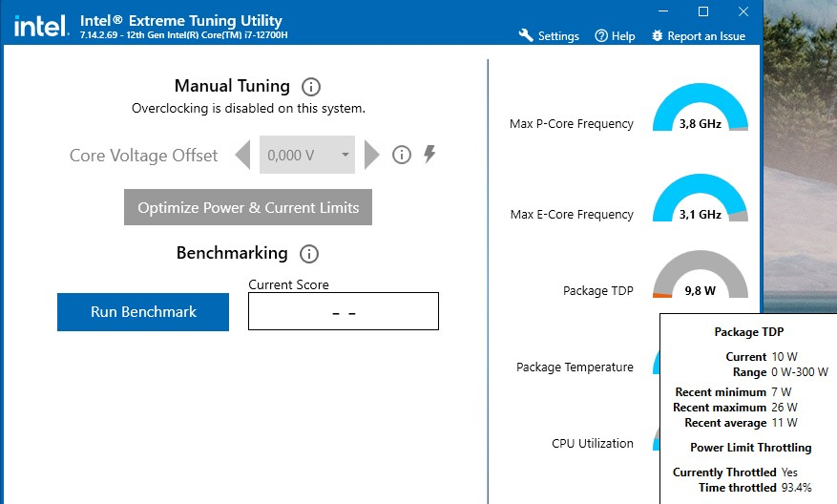This screenshot has height=504, width=837.
Task: Click the lightning bolt icon near voltage offset
Action: point(429,154)
